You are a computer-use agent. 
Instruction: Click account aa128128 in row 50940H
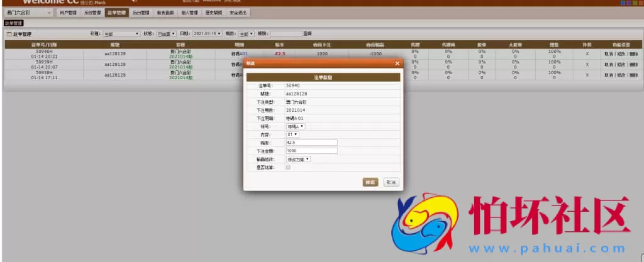115,53
